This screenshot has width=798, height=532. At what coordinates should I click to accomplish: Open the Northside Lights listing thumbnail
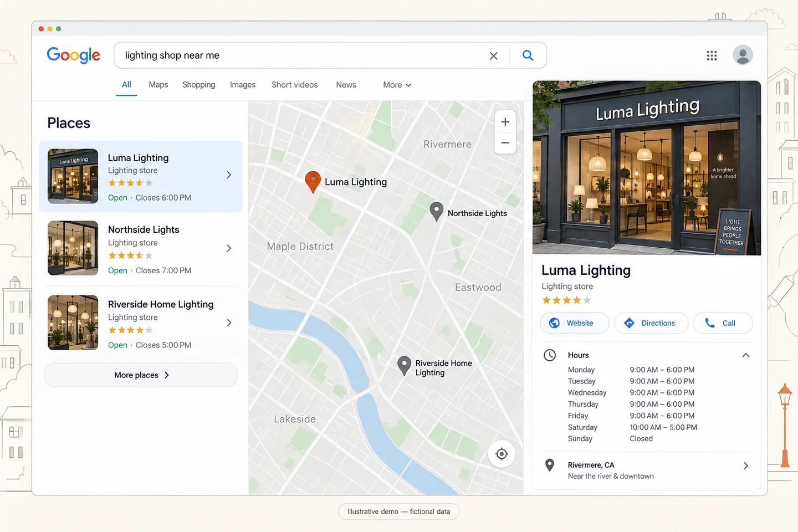click(73, 248)
